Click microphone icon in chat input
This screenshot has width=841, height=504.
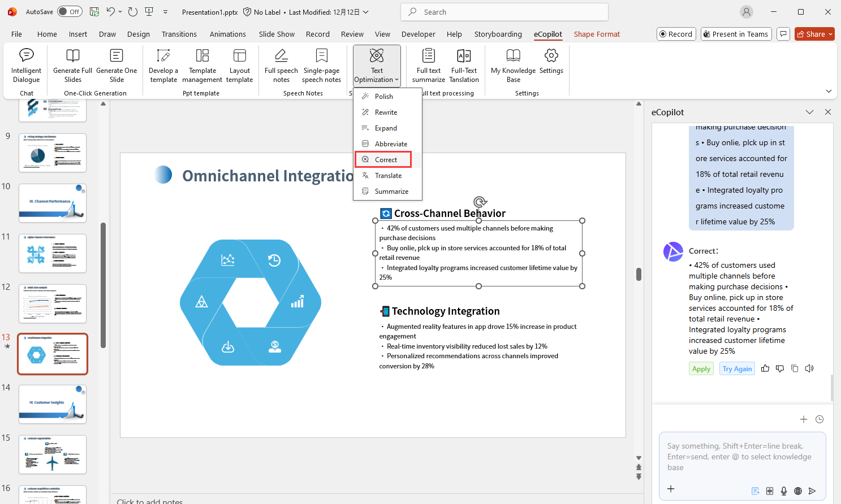tap(784, 490)
